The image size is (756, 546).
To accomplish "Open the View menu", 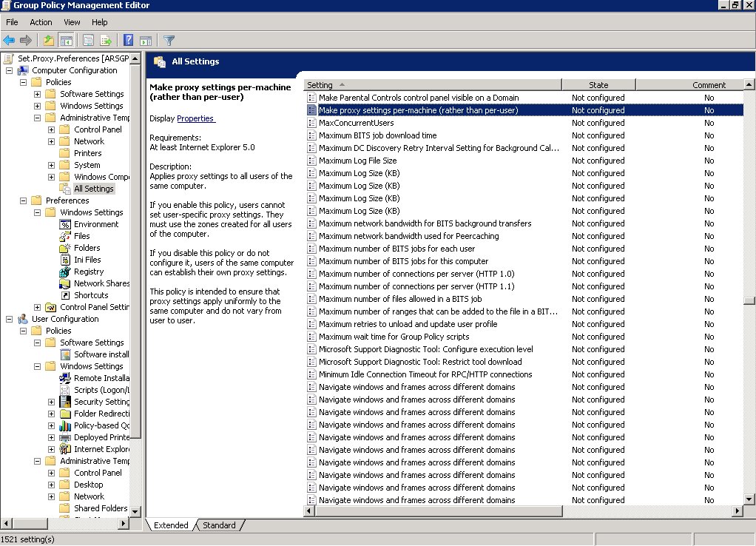I will (72, 22).
